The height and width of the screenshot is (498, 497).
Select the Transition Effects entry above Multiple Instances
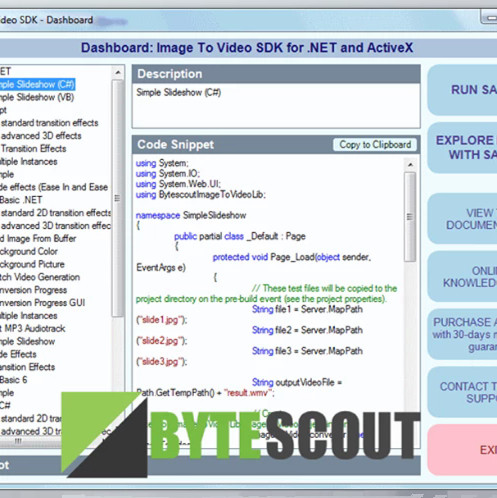tap(33, 149)
